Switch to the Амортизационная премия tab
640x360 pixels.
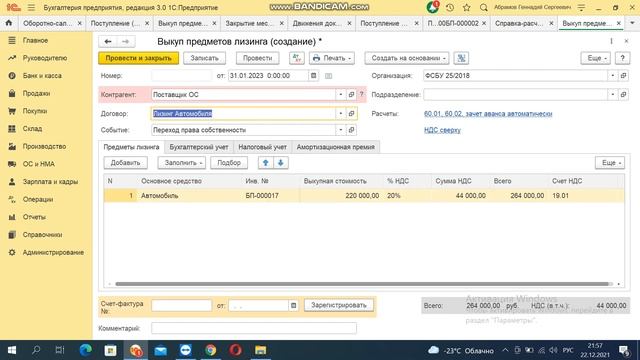pyautogui.click(x=336, y=147)
